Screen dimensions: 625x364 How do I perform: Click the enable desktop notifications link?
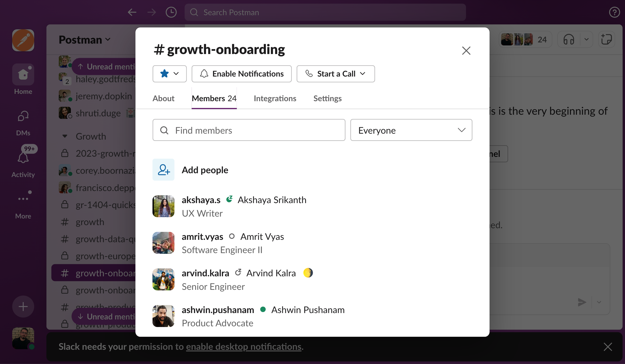(244, 347)
